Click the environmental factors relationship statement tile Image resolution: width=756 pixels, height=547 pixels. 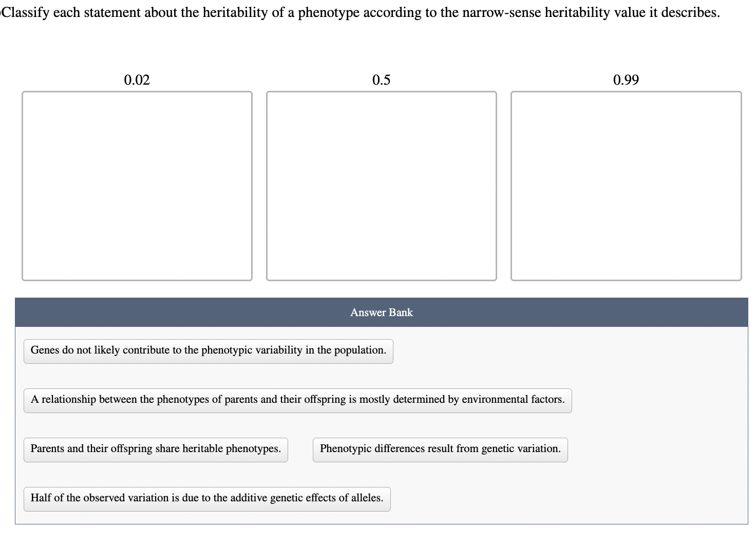point(298,400)
